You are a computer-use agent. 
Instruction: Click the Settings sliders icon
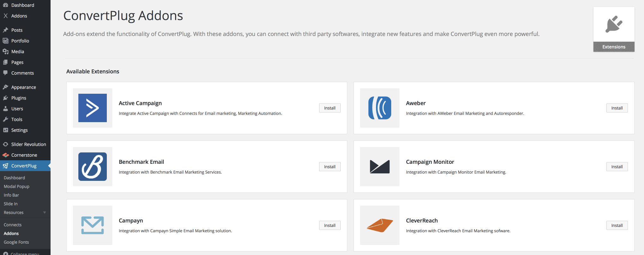[x=5, y=130]
